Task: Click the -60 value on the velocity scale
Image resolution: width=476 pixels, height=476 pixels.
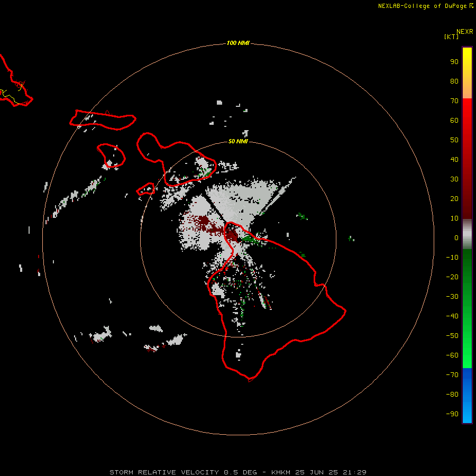Action: click(452, 355)
